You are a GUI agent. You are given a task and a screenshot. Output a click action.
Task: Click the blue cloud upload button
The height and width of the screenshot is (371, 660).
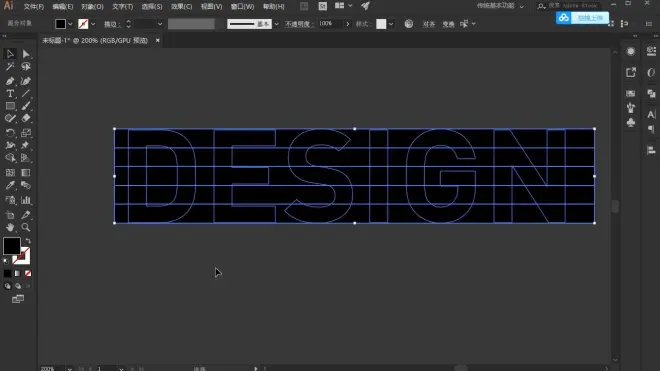coord(582,18)
